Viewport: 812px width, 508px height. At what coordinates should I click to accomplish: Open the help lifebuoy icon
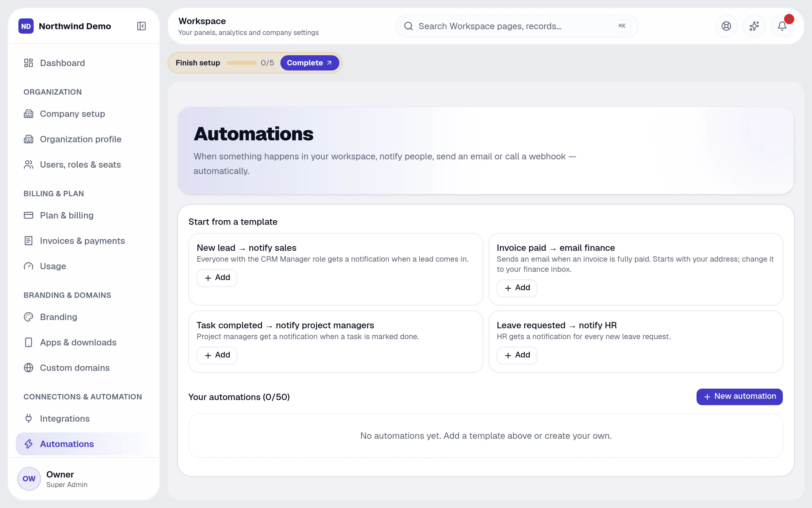tap(726, 26)
